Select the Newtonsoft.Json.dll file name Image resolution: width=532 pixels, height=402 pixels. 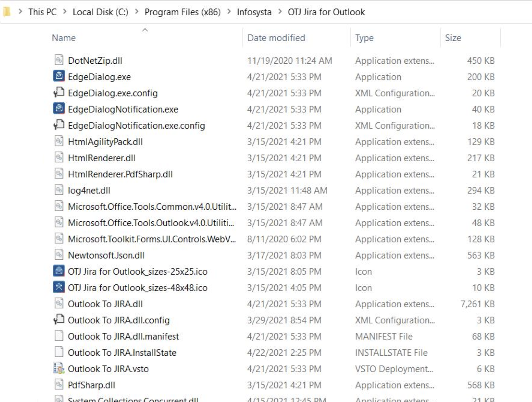pyautogui.click(x=106, y=255)
